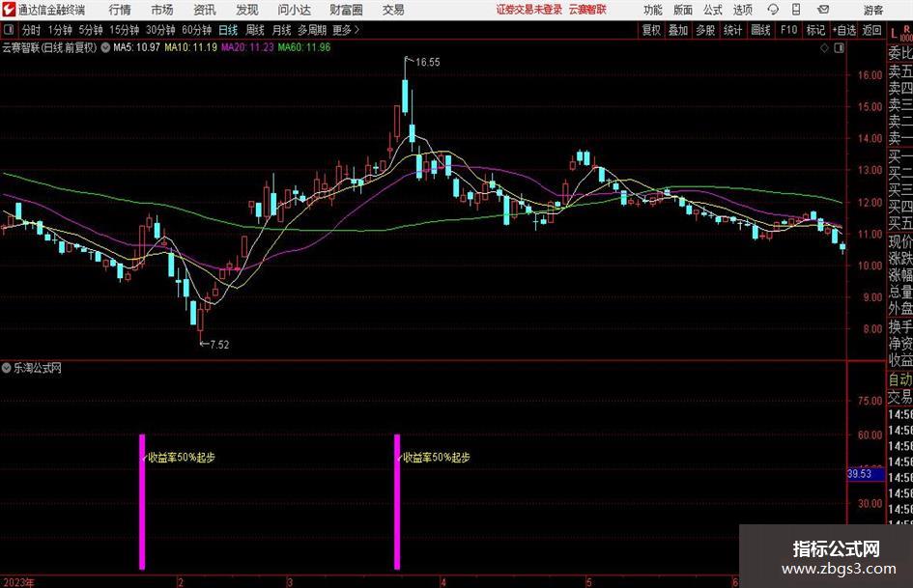
Task: Click the 乐淘公式网 indicator name
Action: 38,368
